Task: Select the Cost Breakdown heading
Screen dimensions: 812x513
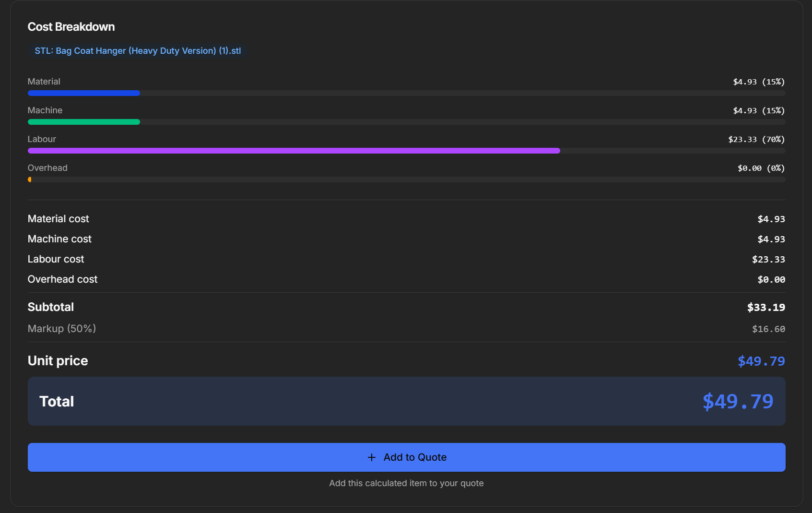Action: (x=71, y=27)
